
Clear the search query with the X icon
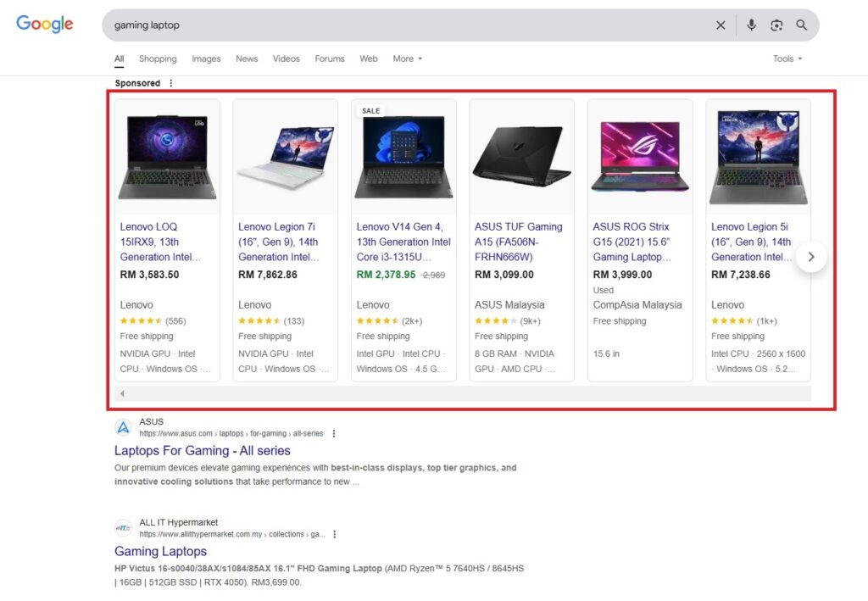(x=721, y=25)
